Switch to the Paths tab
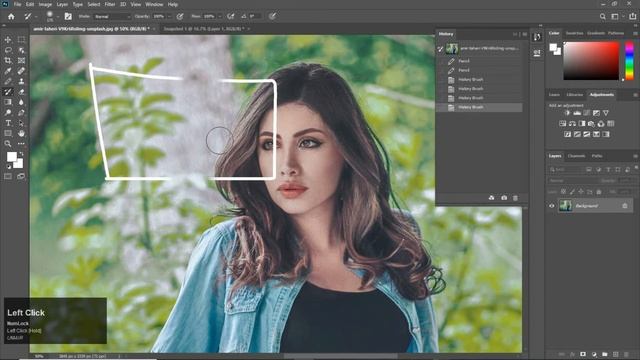Image resolution: width=640 pixels, height=360 pixels. coord(597,156)
